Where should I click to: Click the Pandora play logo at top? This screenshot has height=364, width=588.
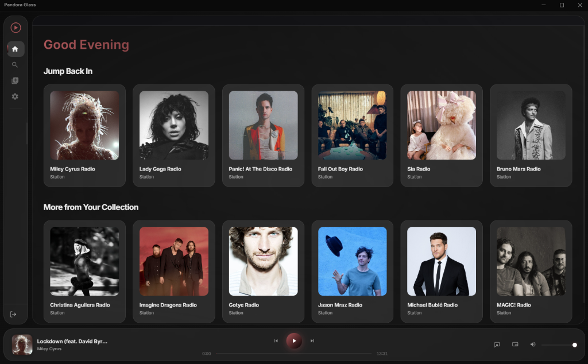coord(15,27)
